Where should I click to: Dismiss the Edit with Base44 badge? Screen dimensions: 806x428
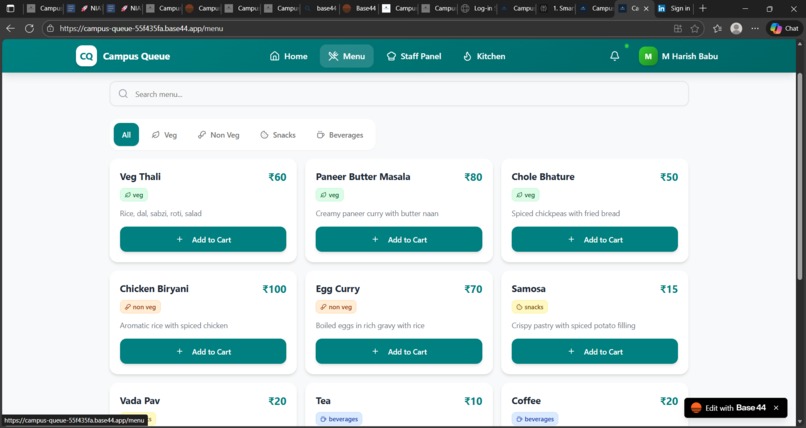click(x=776, y=408)
